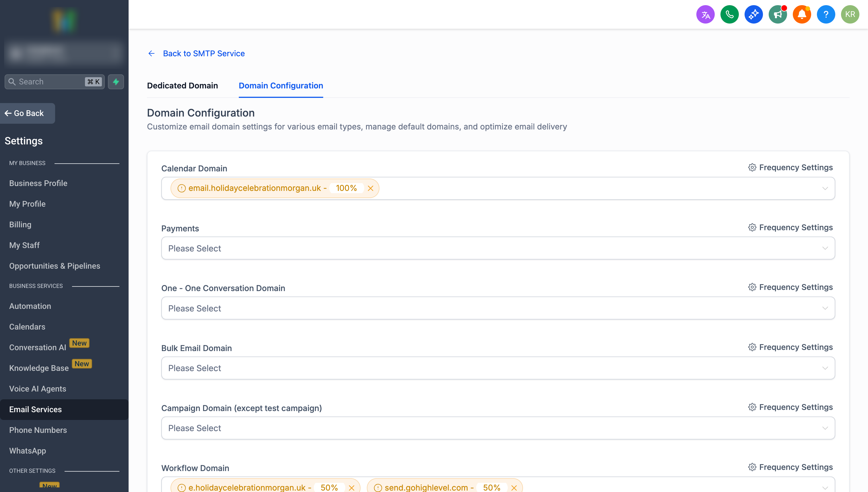Open Frequency Settings gear for Calendar Domain
The height and width of the screenshot is (492, 868).
click(x=752, y=167)
